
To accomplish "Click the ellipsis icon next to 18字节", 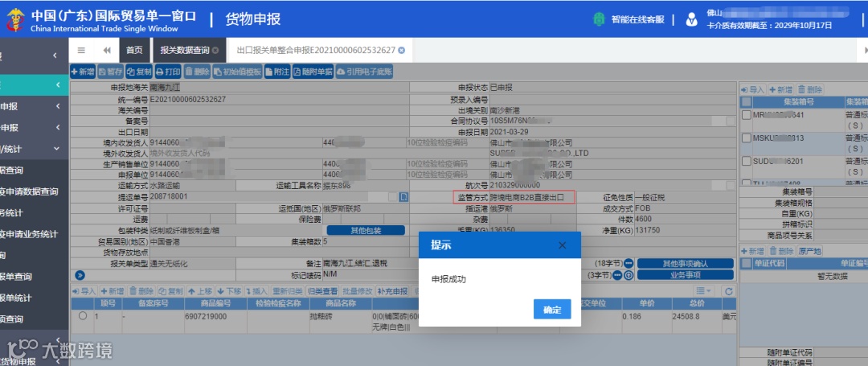I will [x=628, y=264].
